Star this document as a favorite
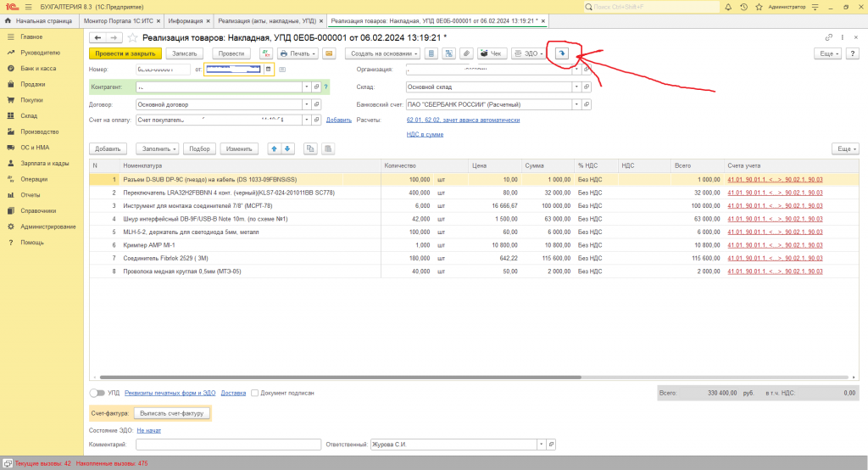 coord(132,37)
